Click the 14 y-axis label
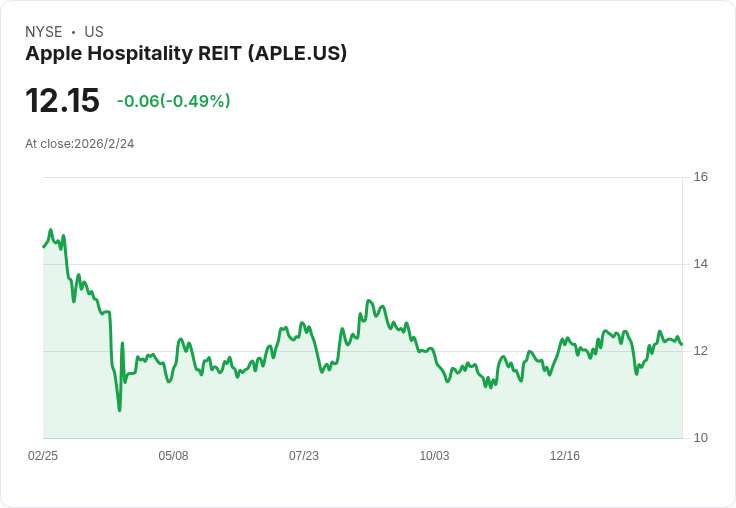Screen dimensions: 736x508 [701, 264]
